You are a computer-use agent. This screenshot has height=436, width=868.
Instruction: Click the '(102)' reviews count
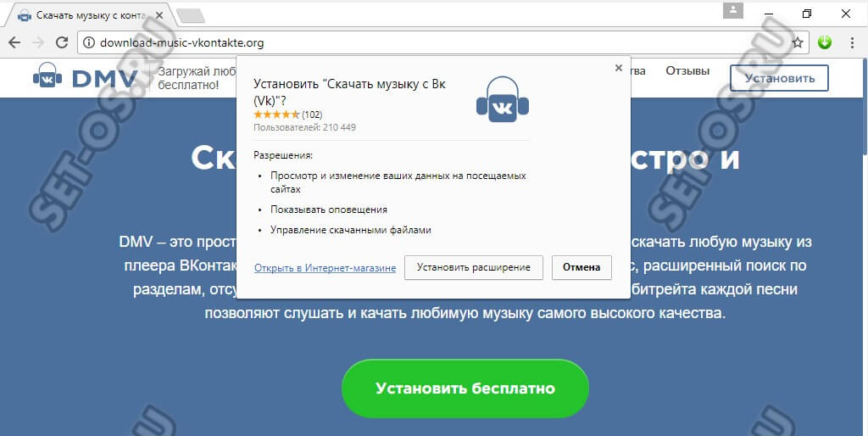point(312,115)
